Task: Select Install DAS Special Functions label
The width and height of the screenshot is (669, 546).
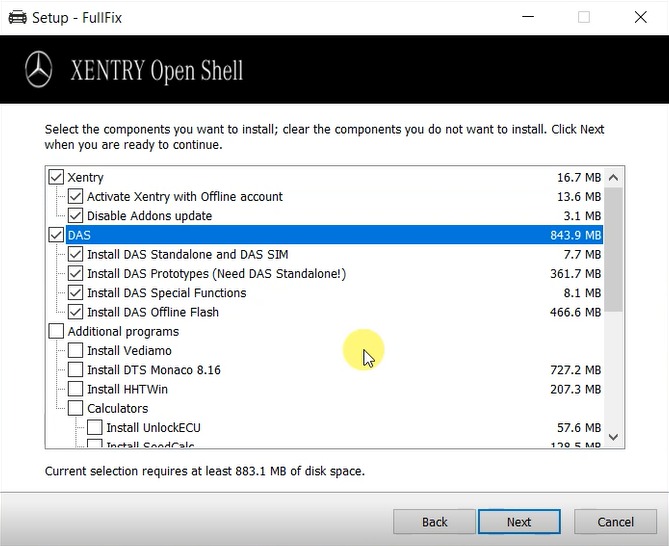Action: pyautogui.click(x=166, y=293)
